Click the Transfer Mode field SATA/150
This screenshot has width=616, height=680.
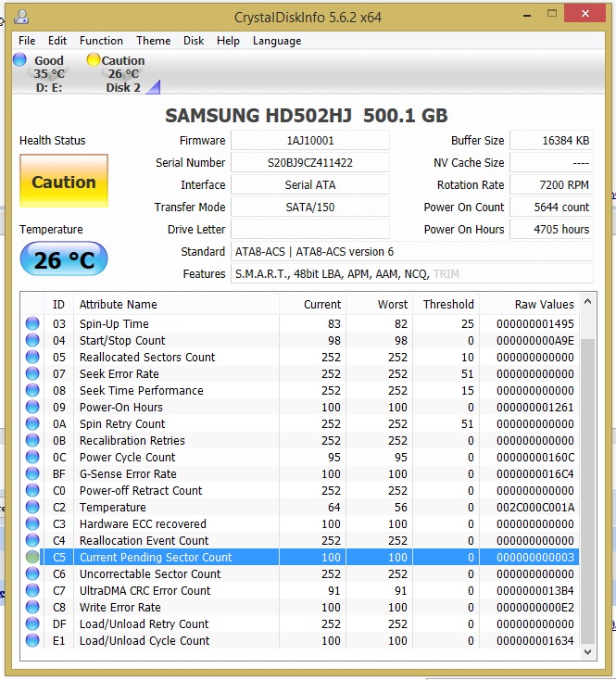[x=310, y=207]
